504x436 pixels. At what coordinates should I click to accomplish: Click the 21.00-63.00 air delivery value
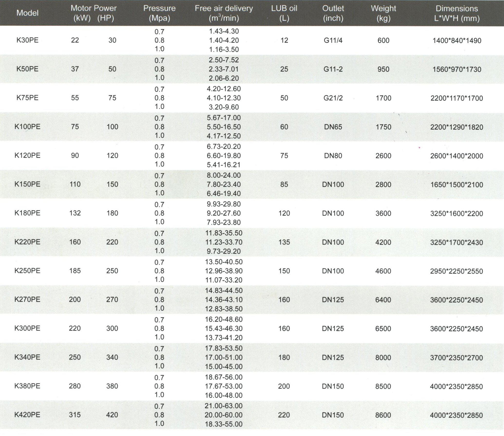click(224, 406)
